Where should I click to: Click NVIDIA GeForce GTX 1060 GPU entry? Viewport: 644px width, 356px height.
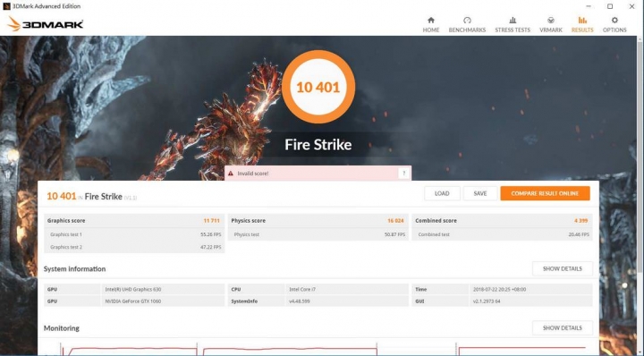click(133, 301)
